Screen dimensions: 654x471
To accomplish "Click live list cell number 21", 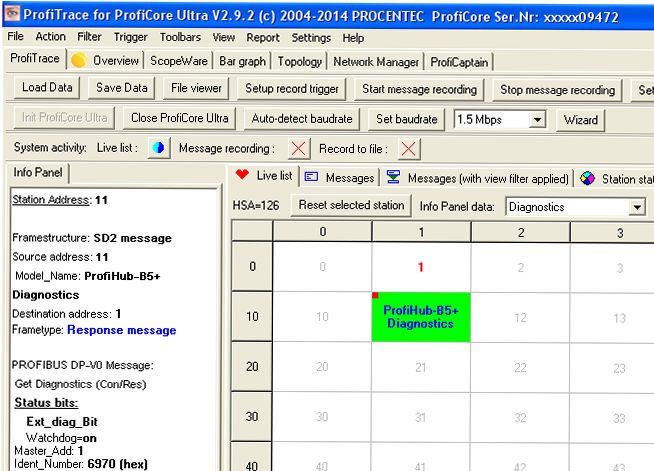I will pyautogui.click(x=420, y=368).
